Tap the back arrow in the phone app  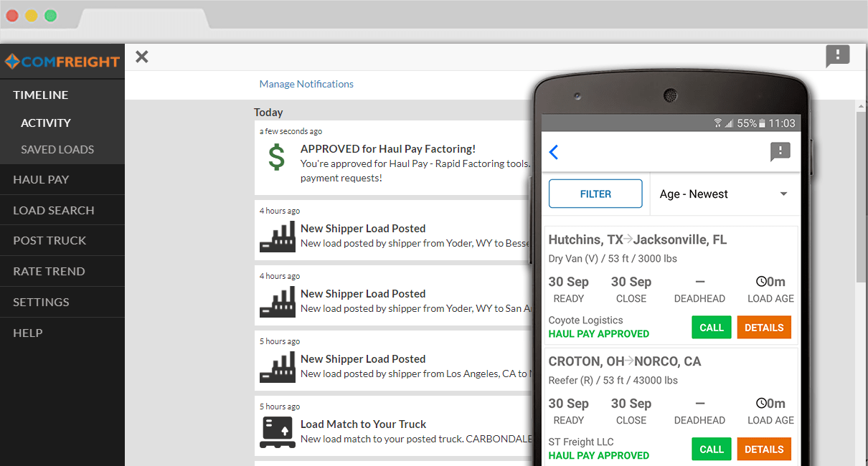point(554,152)
